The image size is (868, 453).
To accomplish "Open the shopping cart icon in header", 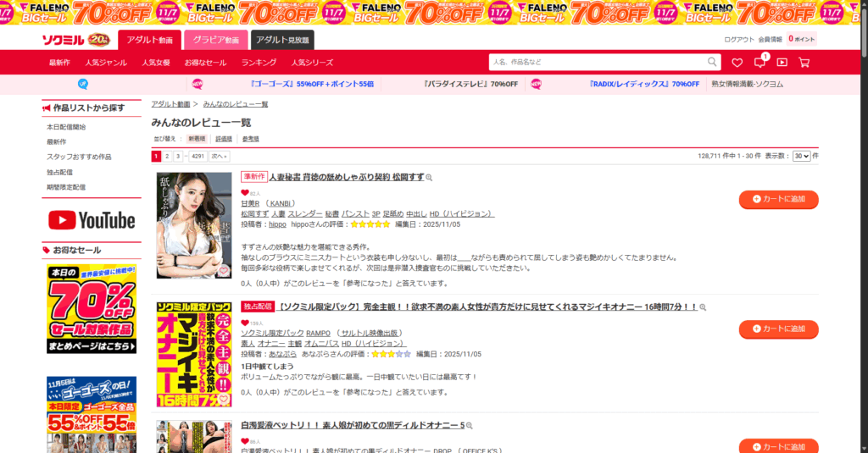I will tap(804, 63).
